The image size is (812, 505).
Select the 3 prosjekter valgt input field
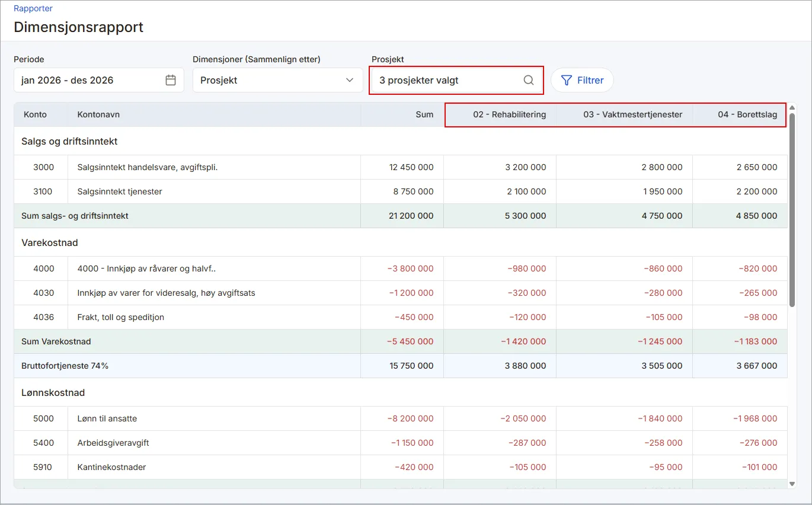click(456, 80)
